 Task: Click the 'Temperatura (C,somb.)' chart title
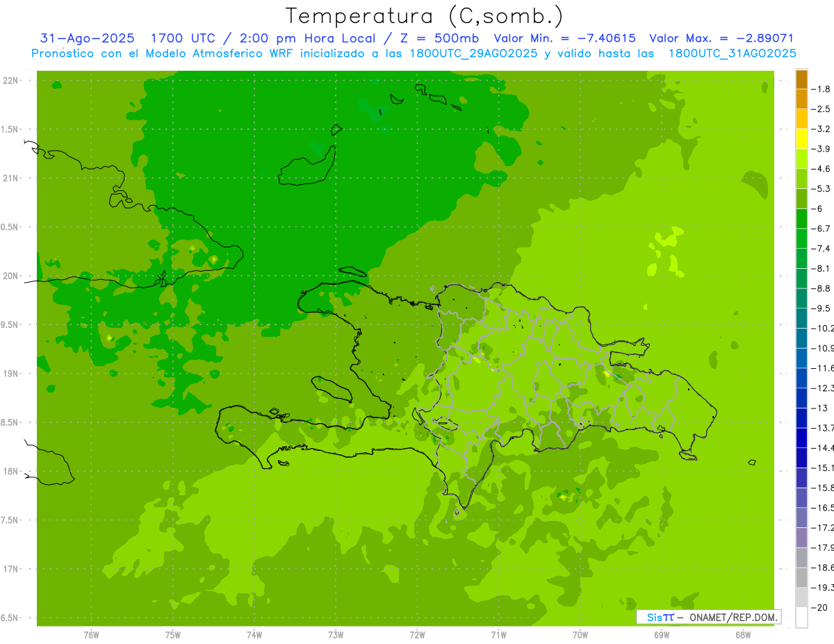[424, 16]
